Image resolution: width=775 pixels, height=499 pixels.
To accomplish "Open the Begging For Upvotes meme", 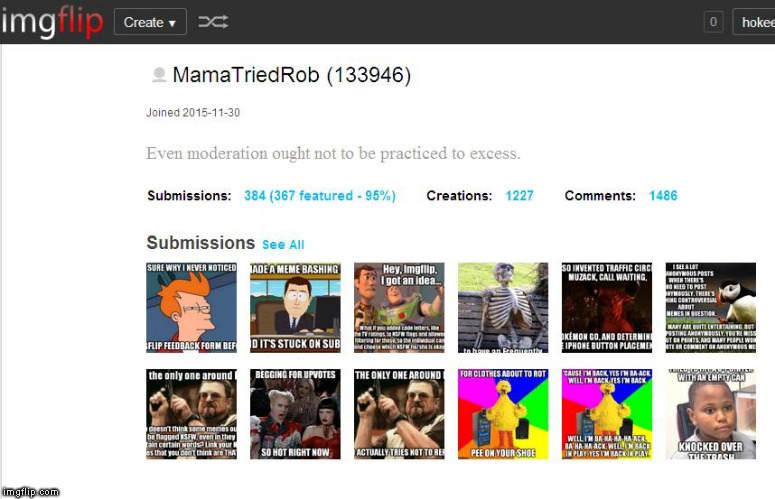I will coord(295,414).
